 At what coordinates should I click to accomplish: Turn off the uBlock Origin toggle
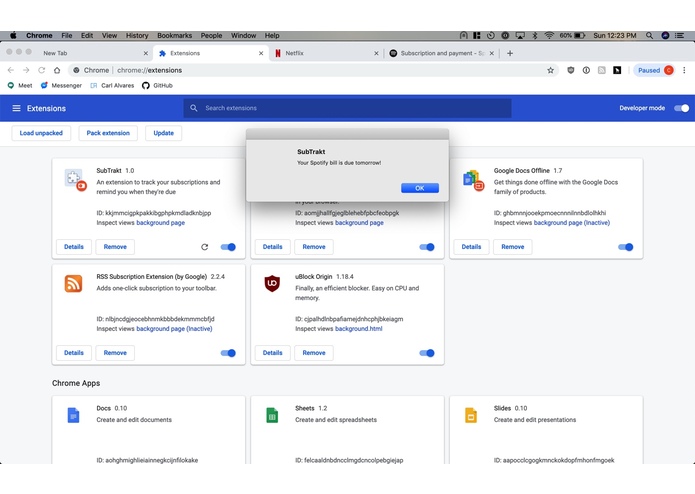coord(427,353)
